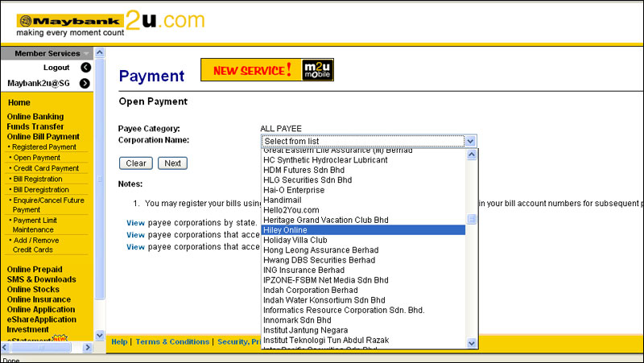Go to Home in the sidebar
644x363 pixels.
click(19, 103)
